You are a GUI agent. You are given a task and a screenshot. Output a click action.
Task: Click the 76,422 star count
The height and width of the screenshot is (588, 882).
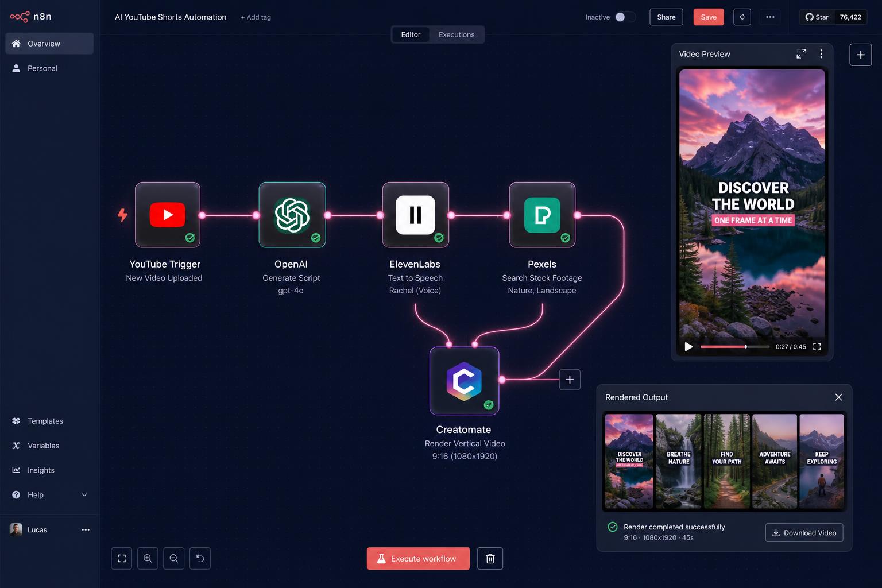click(x=850, y=17)
